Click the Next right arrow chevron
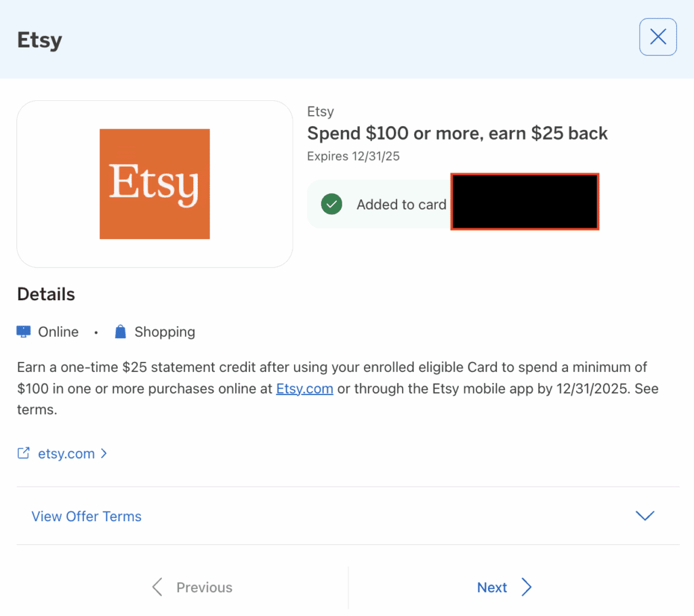 click(x=527, y=587)
